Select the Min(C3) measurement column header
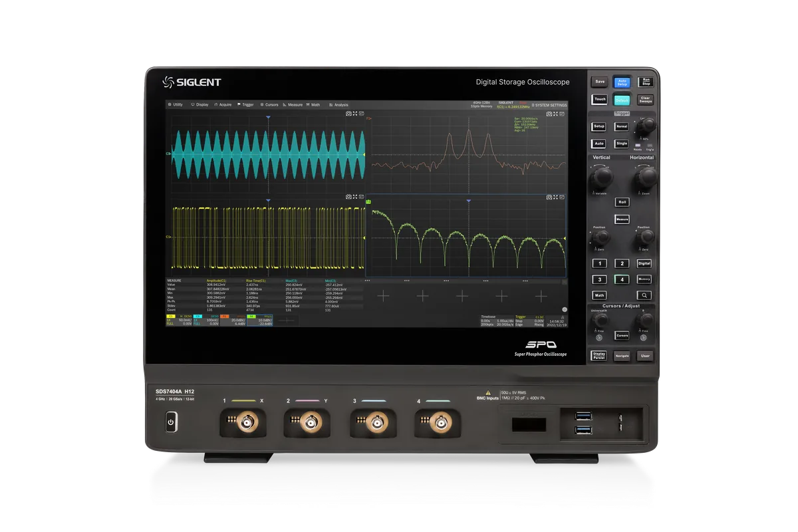Viewport: 798px width, 532px height. [331, 281]
